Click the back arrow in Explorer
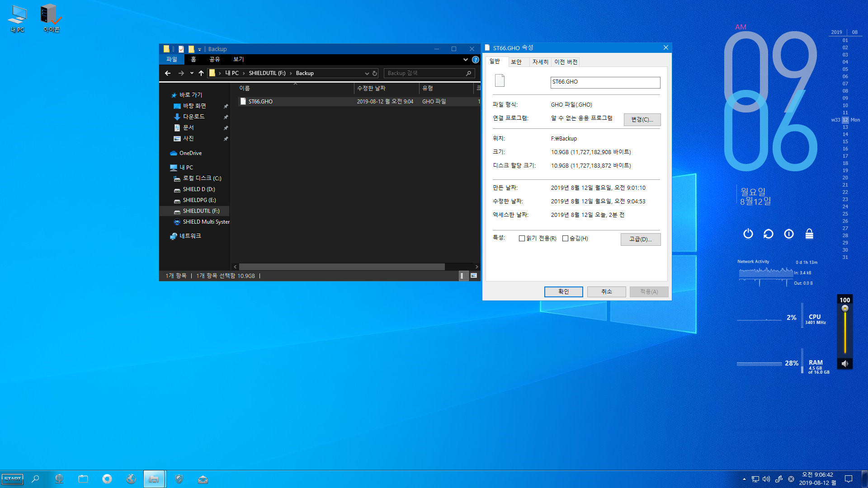This screenshot has width=868, height=488. tap(168, 73)
